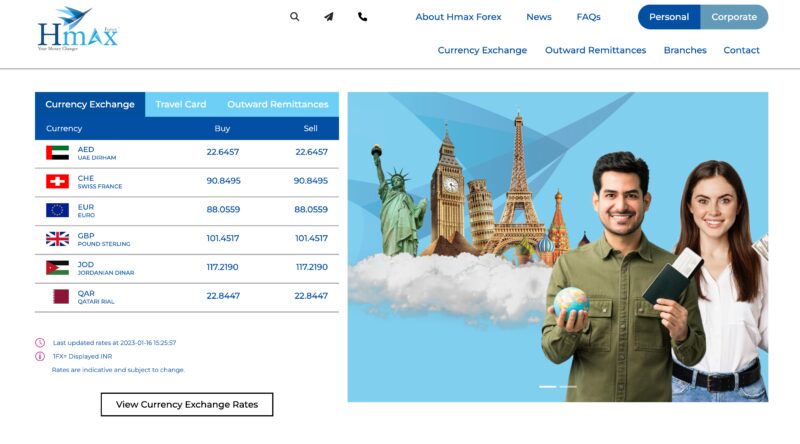The height and width of the screenshot is (444, 800).
Task: Click the paper plane message icon
Action: click(x=328, y=17)
